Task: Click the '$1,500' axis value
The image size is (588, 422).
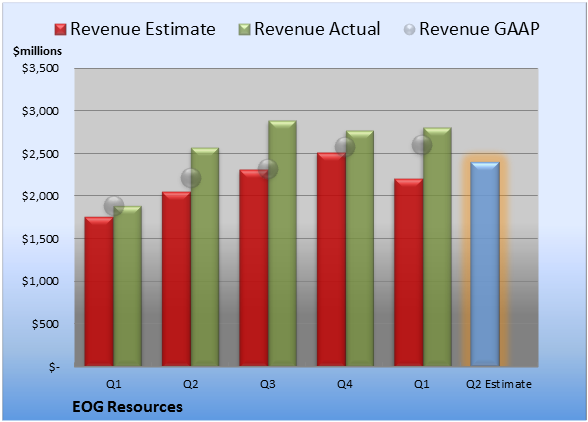Action: tap(40, 239)
